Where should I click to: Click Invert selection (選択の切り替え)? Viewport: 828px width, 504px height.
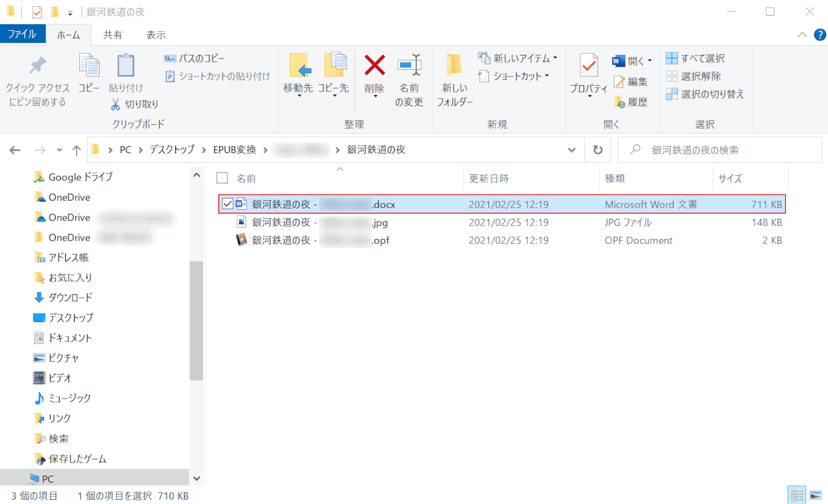coord(706,94)
